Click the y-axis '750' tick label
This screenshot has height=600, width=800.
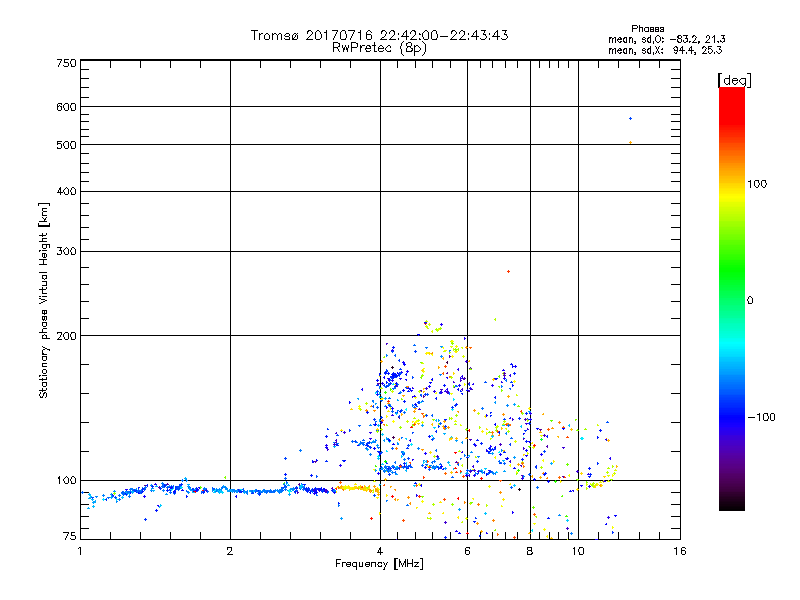66,63
